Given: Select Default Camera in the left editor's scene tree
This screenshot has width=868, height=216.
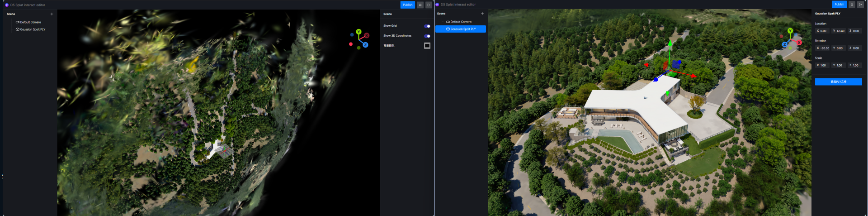Looking at the screenshot, I should tap(30, 22).
